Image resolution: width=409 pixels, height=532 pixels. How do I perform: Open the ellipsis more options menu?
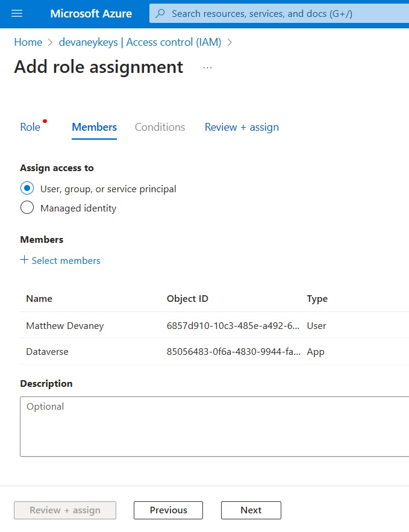click(x=208, y=68)
